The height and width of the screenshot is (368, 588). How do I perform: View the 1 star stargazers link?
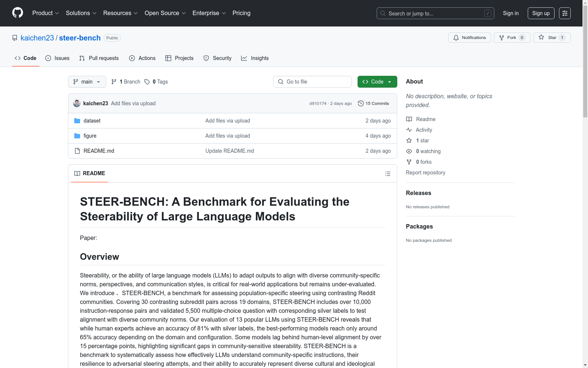tap(418, 141)
